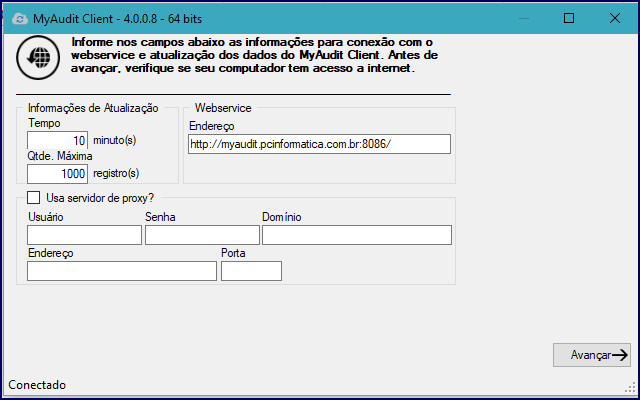Click the globe sync icon beside instructions
This screenshot has width=640, height=400.
(38, 58)
